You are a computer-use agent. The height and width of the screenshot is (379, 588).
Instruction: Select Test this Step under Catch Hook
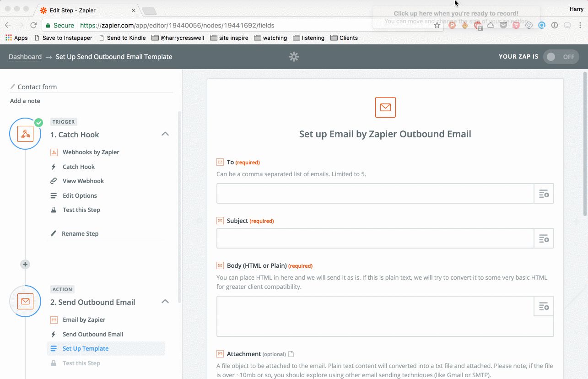(x=81, y=210)
